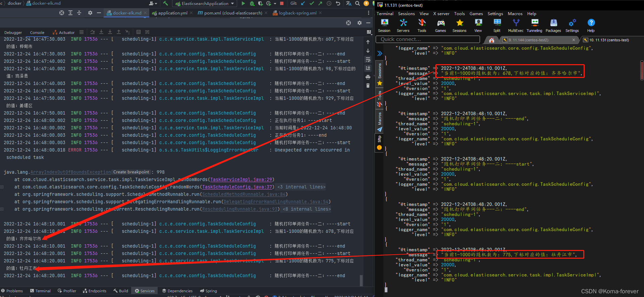Open MobaXterm Settings gear icon
This screenshot has height=297, width=644.
pyautogui.click(x=572, y=26)
